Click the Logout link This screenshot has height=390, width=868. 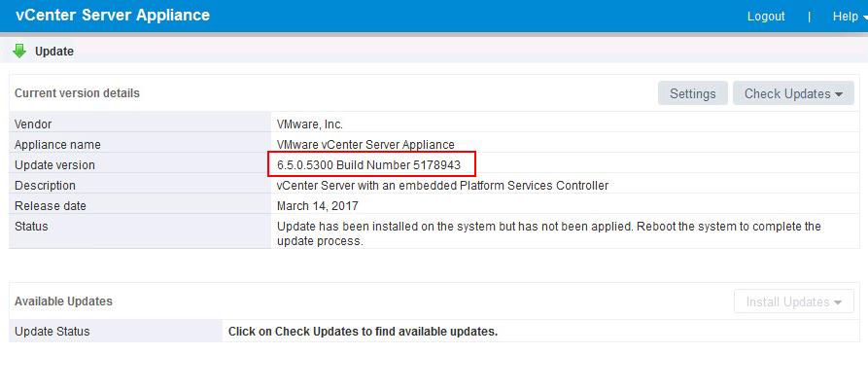click(x=766, y=17)
